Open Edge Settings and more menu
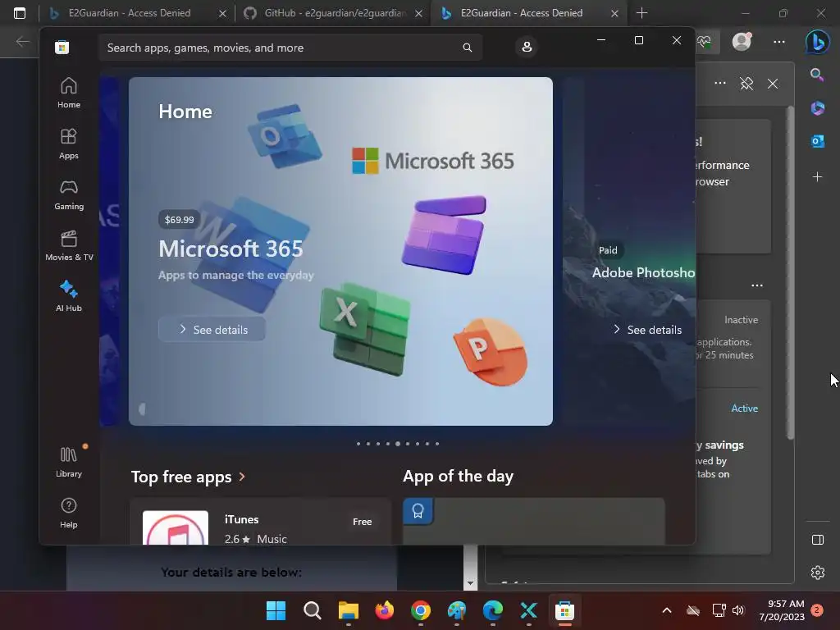Viewport: 840px width, 630px height. 779,41
